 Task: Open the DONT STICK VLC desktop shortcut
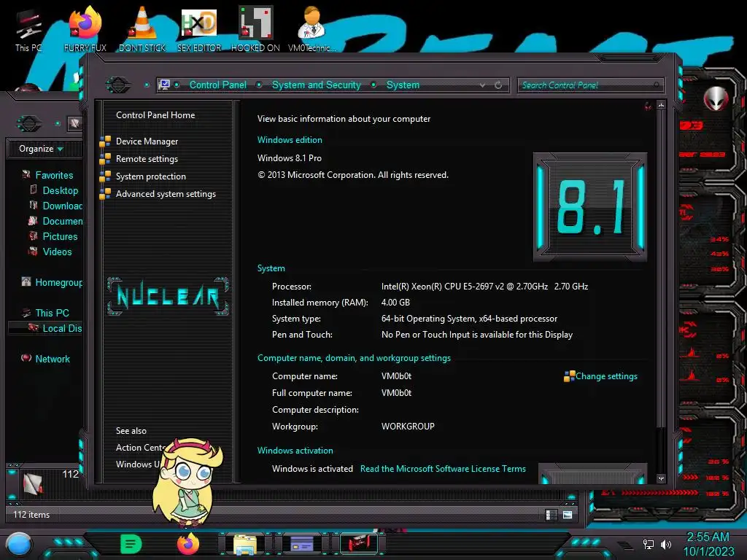pyautogui.click(x=142, y=29)
